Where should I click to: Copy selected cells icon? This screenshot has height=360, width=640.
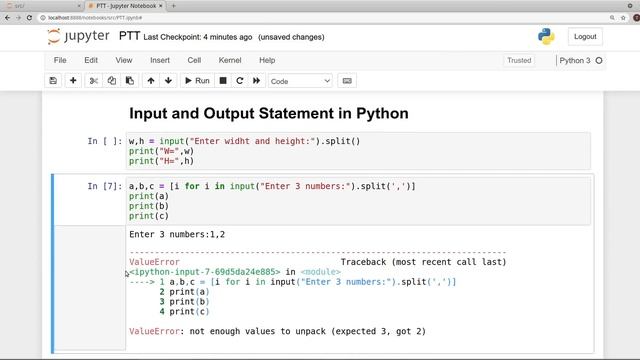[x=111, y=81]
